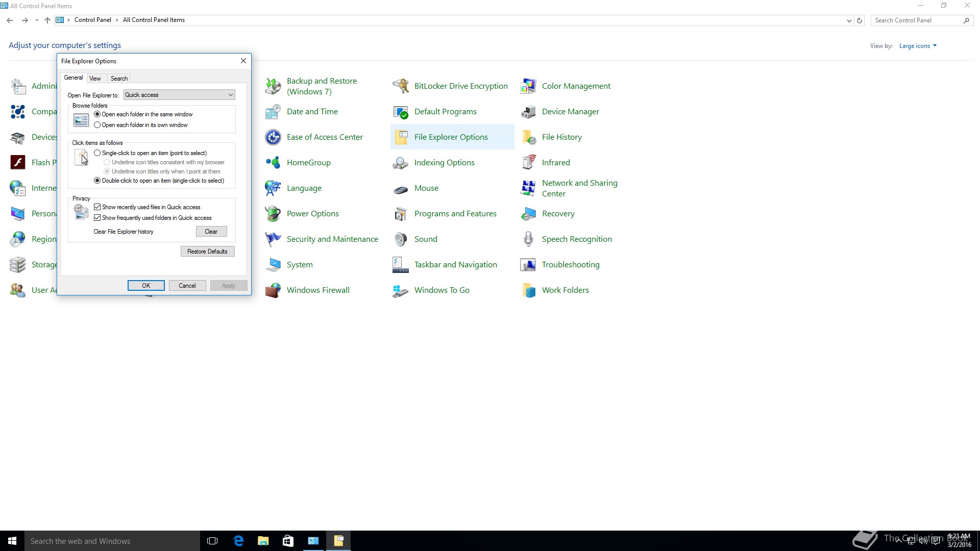Select Double-click to open an item
Screen dimensions: 980x551
click(x=97, y=181)
